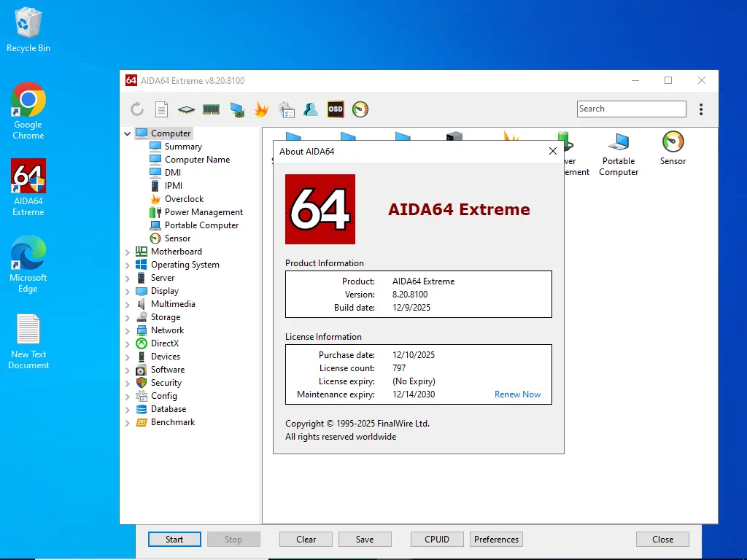This screenshot has height=560, width=747.
Task: Click the network monitor toolbar icon
Action: click(237, 110)
